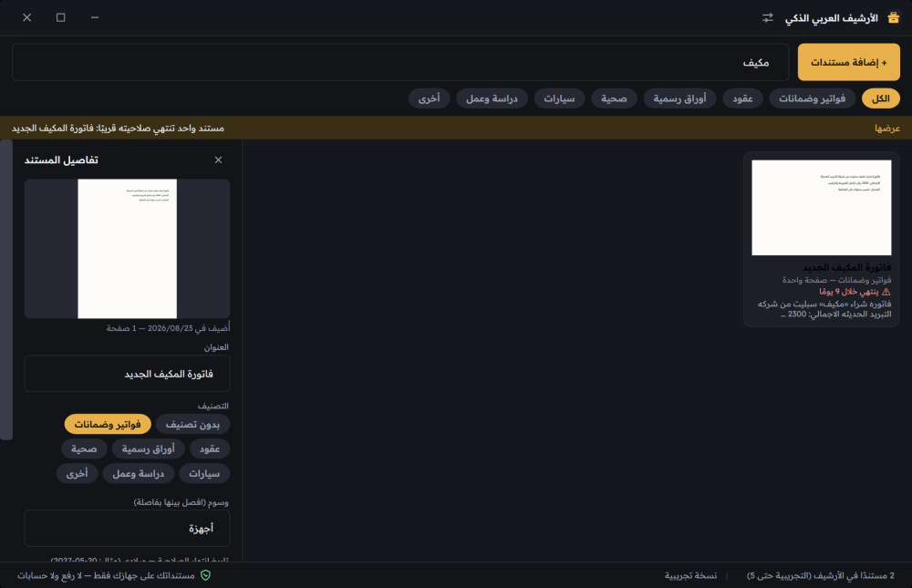
Task: Choose سيارات classification in details panel
Action: 204,473
